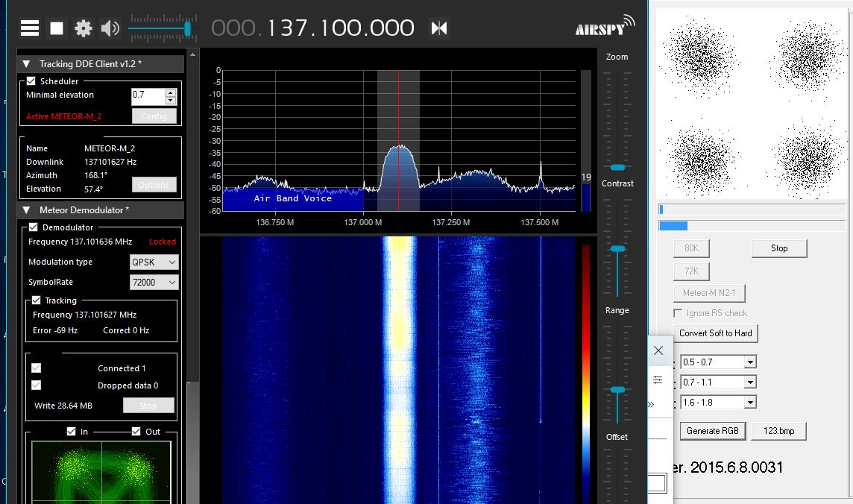Screen dimensions: 853x504
Task: Stop the radio with square button
Action: point(57,28)
